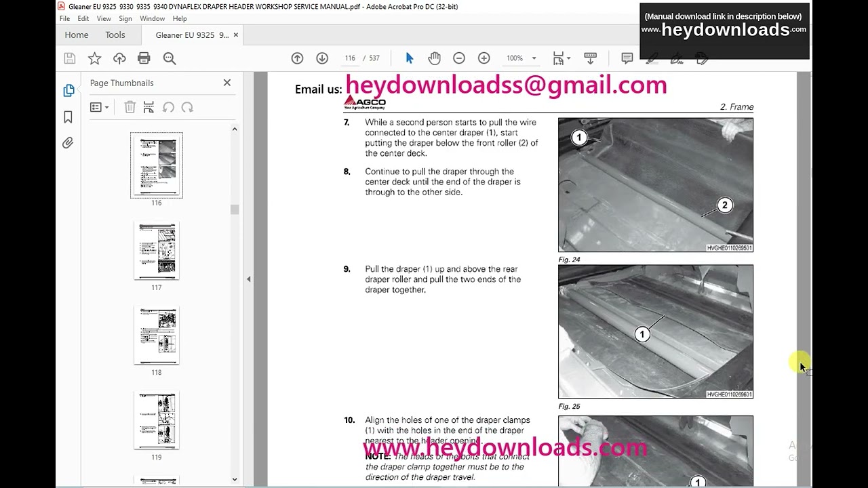Click the 'Fig. 25' caption
868x488 pixels.
pos(569,407)
